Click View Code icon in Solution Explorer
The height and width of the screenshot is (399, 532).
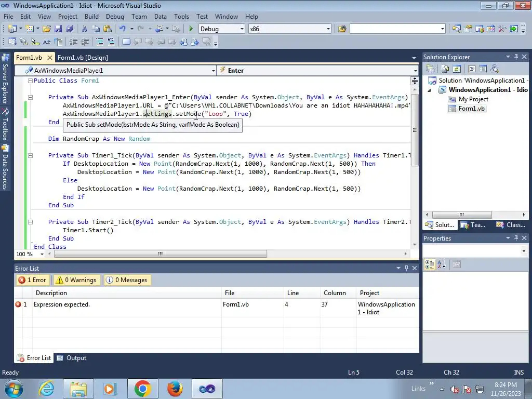click(x=471, y=69)
